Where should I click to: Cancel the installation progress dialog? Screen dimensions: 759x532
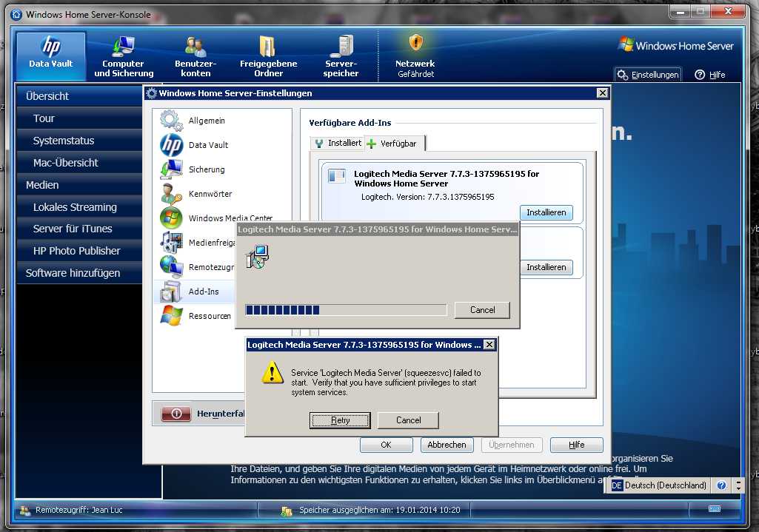(x=482, y=310)
